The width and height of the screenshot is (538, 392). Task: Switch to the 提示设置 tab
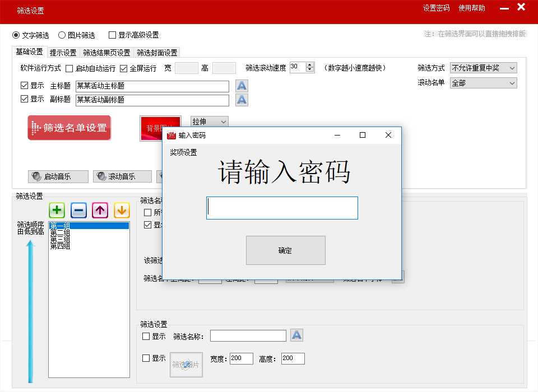[x=63, y=53]
